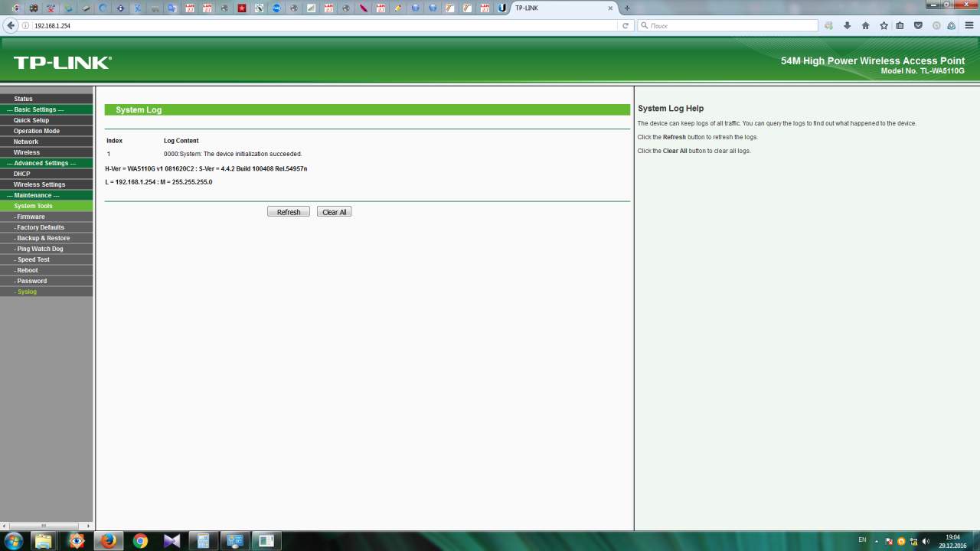Click the Refresh button for logs

[x=289, y=212]
